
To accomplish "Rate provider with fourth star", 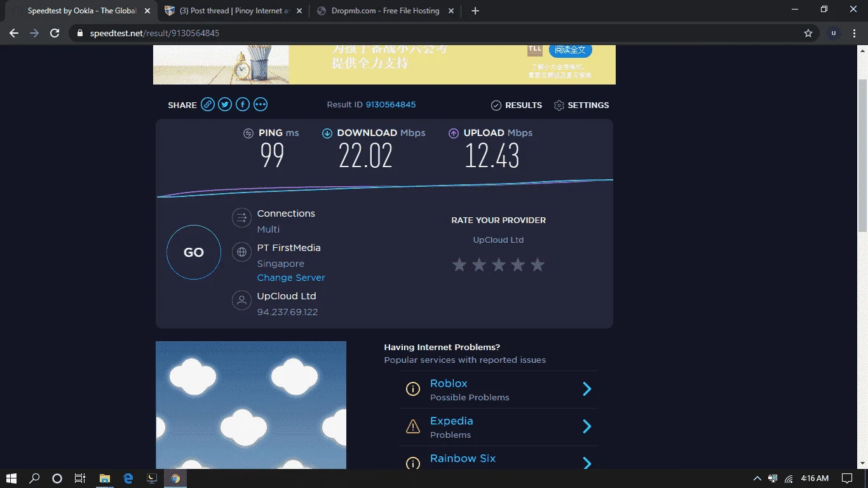I will (x=518, y=264).
